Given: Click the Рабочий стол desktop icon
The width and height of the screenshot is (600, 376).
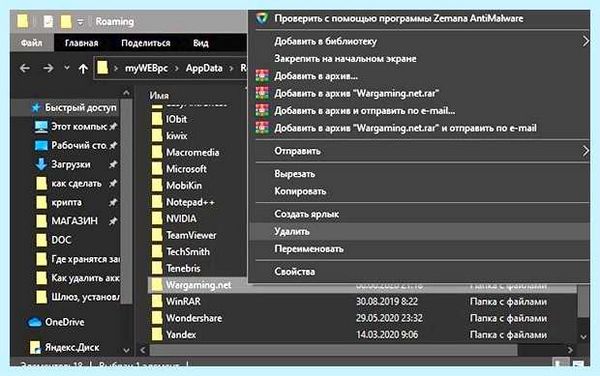Looking at the screenshot, I should (41, 145).
